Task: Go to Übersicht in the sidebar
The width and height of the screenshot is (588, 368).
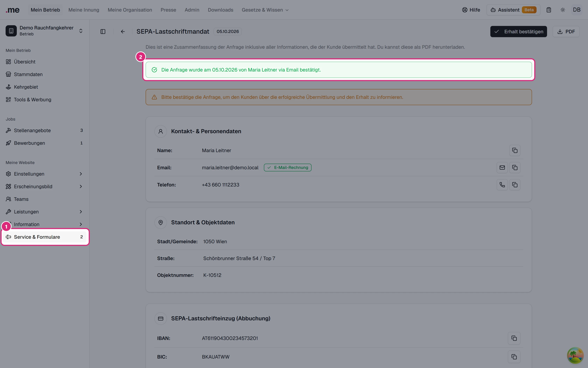Action: (x=45, y=62)
